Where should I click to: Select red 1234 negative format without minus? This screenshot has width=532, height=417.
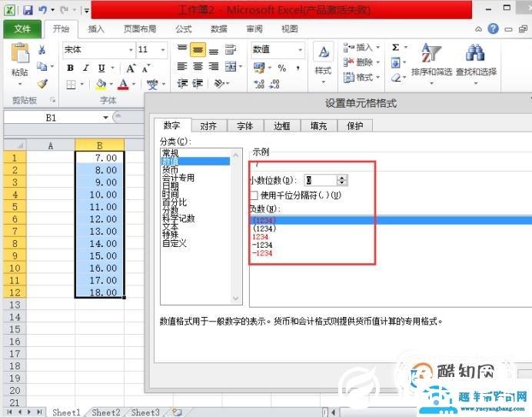(x=260, y=237)
